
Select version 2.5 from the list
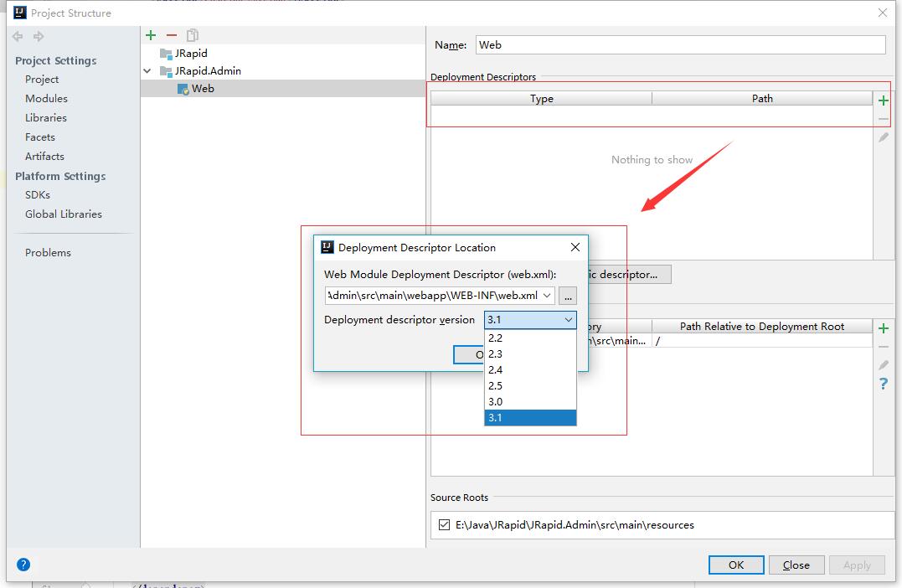click(x=496, y=385)
